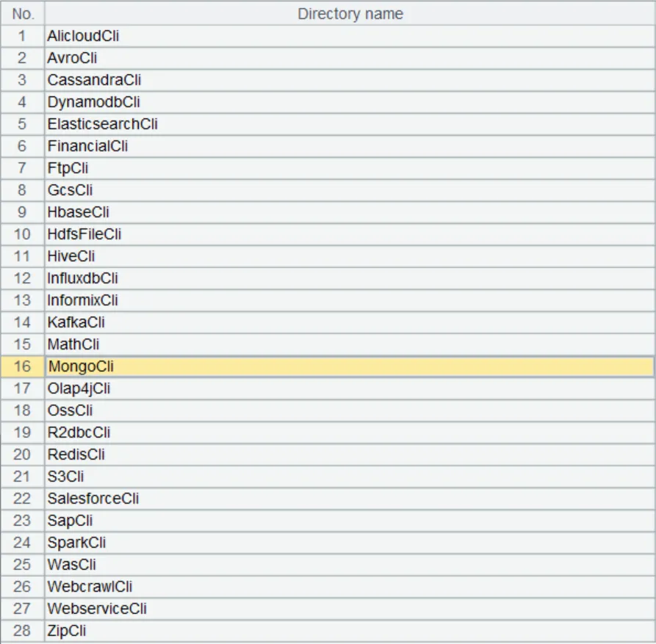The image size is (656, 644).
Task: Pick the SapCli row
Action: click(350, 521)
